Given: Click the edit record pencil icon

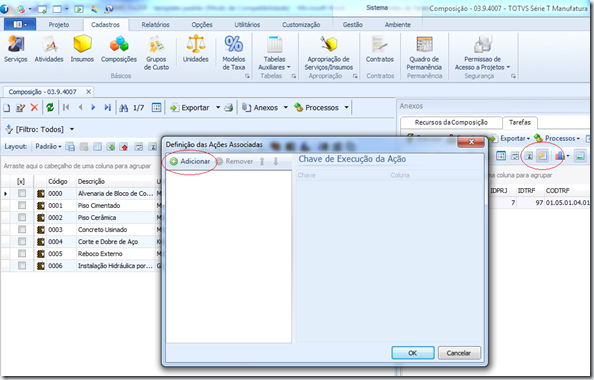Looking at the screenshot, I should 20,108.
